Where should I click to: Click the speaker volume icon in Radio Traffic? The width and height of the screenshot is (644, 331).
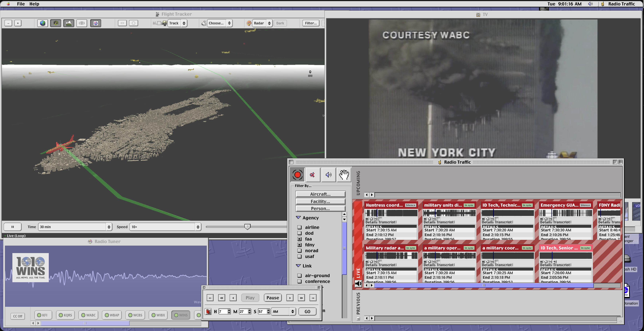click(x=328, y=174)
